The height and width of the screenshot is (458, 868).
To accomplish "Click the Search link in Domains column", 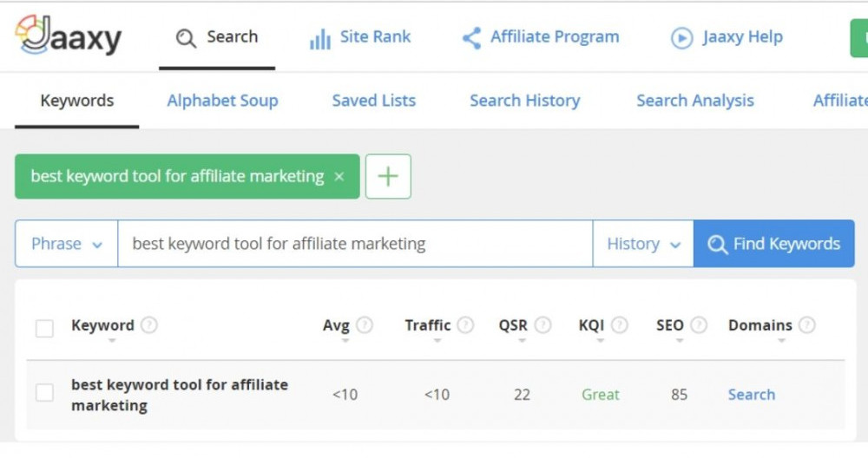I will tap(751, 395).
